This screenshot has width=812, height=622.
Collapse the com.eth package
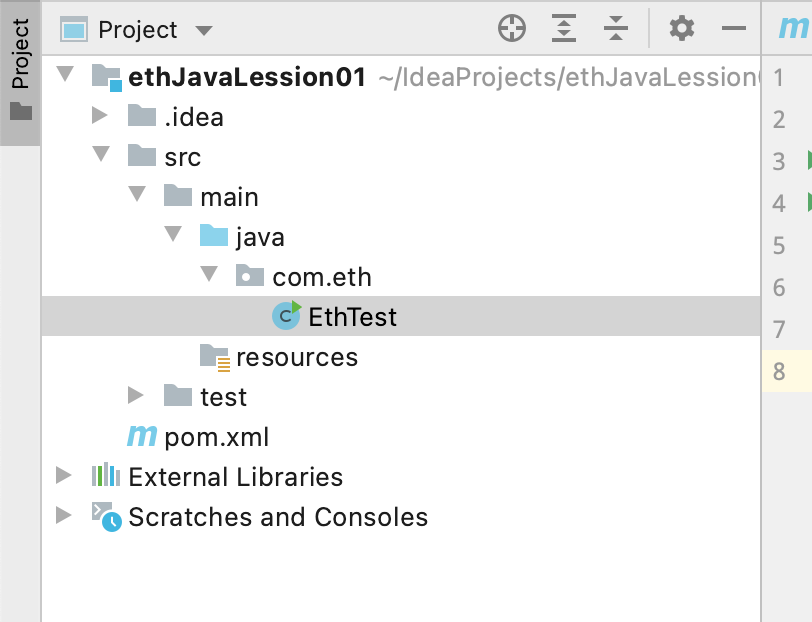(209, 273)
